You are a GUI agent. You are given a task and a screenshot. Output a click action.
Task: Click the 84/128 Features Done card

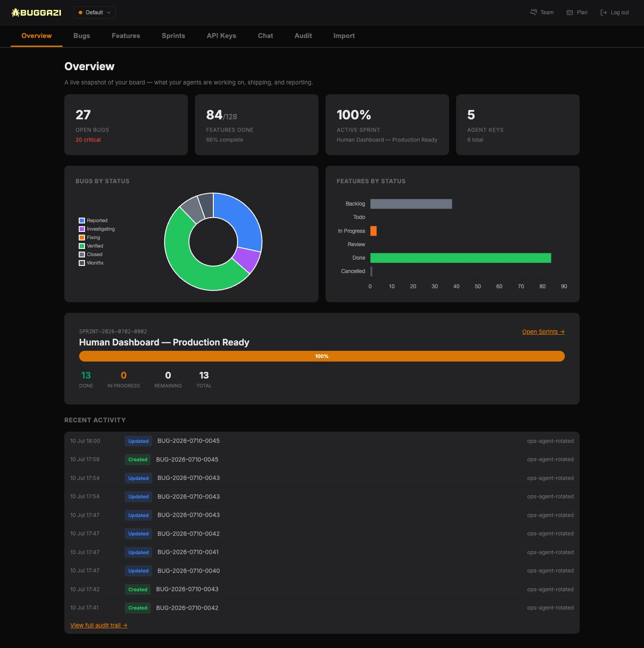click(x=257, y=125)
